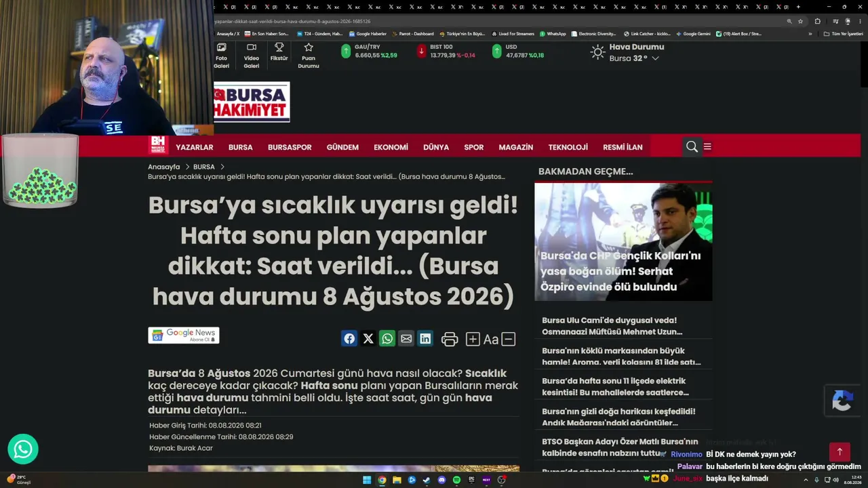Viewport: 868px width, 488px height.
Task: Open Discord from the taskbar
Action: [x=441, y=480]
